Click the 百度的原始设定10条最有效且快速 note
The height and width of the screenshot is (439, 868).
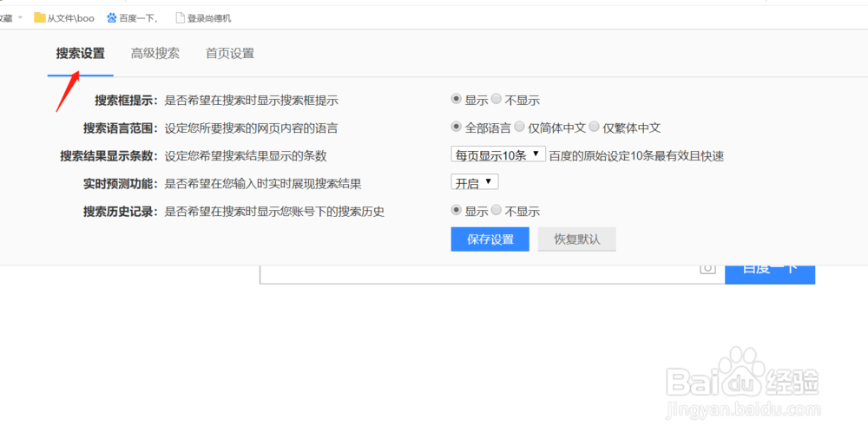pyautogui.click(x=636, y=156)
